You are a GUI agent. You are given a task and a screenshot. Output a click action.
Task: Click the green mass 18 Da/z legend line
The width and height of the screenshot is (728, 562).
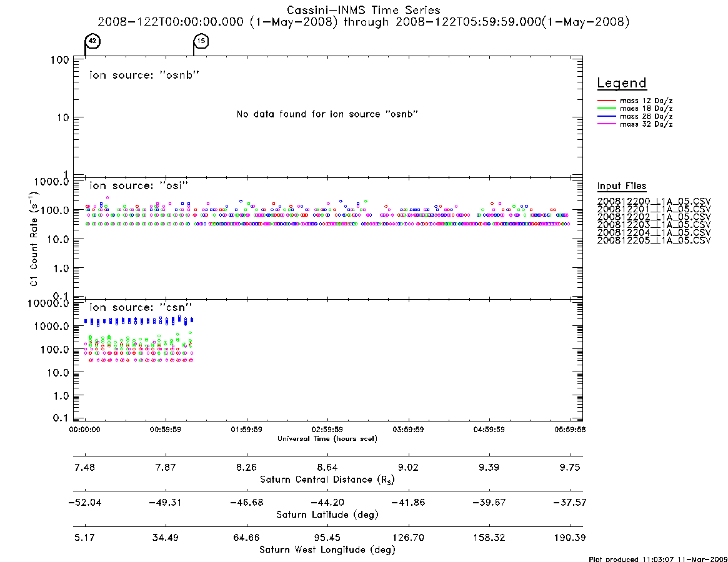click(606, 108)
